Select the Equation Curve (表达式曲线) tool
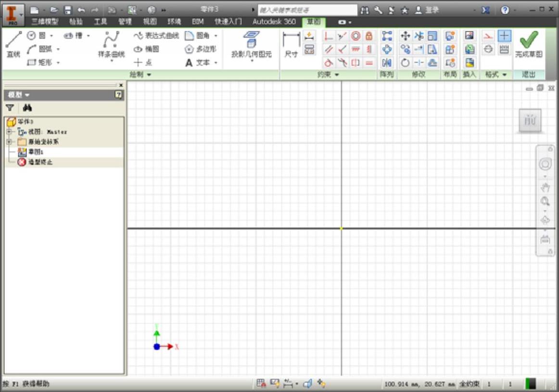 156,35
